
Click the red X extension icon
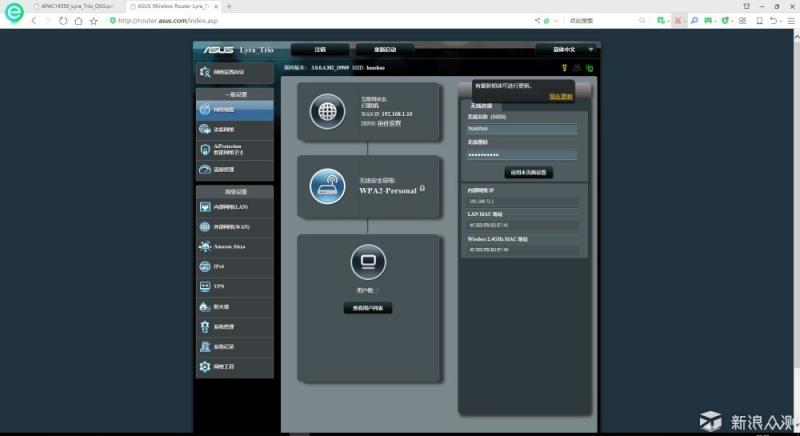[x=678, y=20]
